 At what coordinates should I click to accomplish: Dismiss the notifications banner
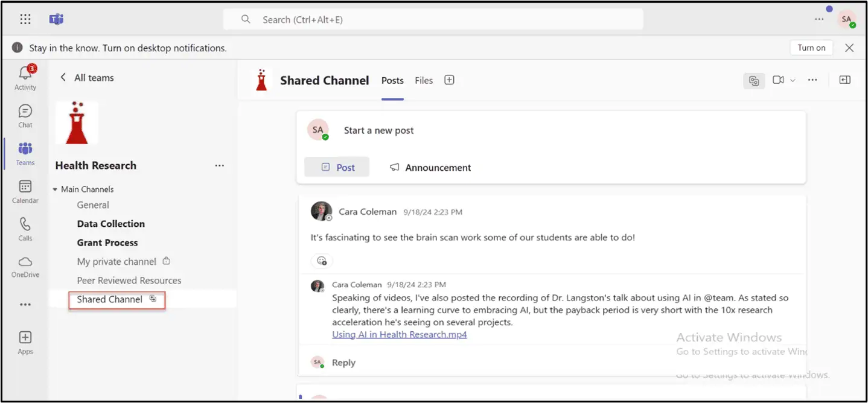849,47
